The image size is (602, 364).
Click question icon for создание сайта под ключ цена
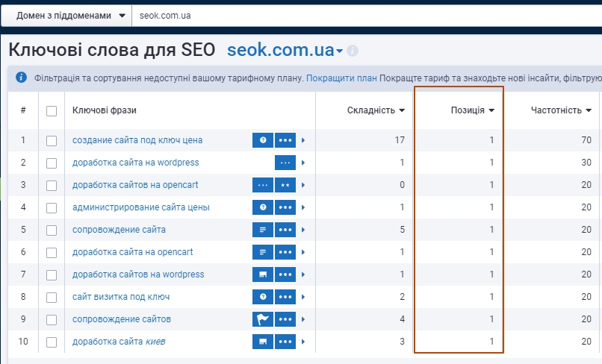(x=263, y=140)
